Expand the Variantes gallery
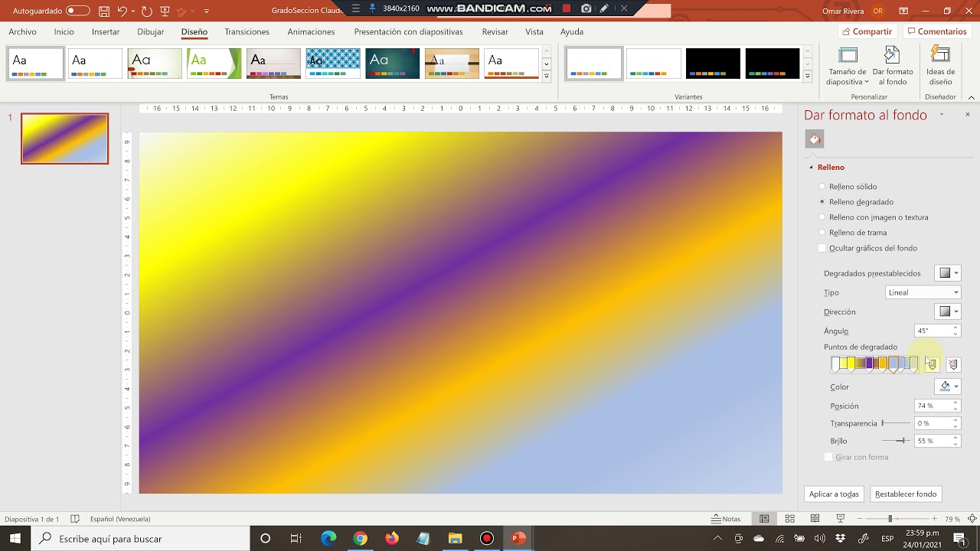The height and width of the screenshot is (551, 980). pyautogui.click(x=808, y=77)
